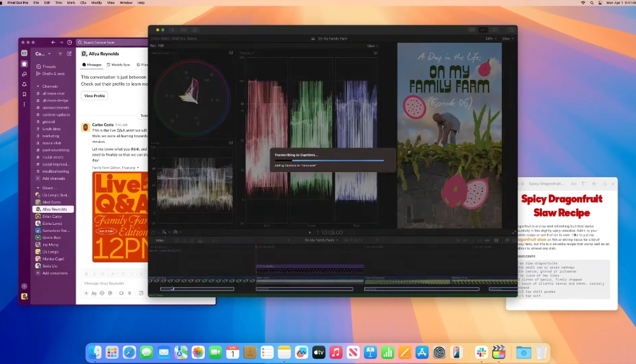Switch to the Messages tab in Slack

[92, 64]
